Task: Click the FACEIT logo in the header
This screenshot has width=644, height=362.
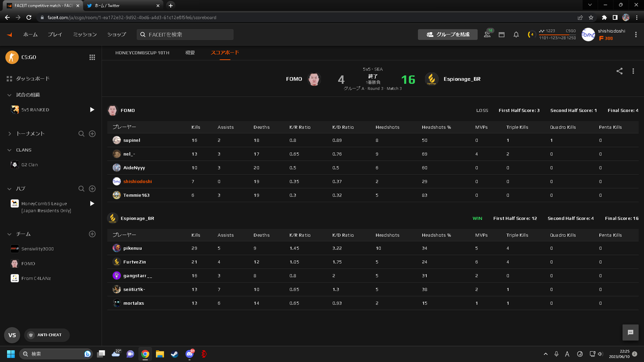Action: click(9, 34)
